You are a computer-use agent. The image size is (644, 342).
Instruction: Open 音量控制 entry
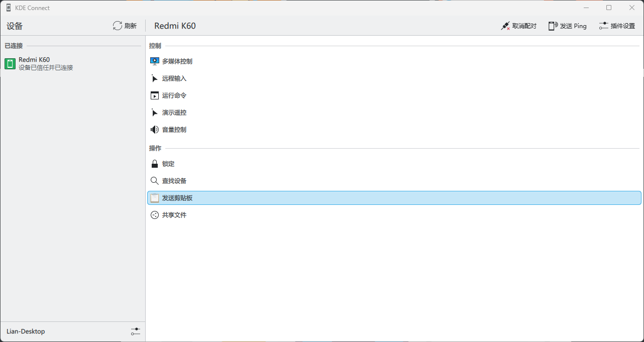point(394,130)
